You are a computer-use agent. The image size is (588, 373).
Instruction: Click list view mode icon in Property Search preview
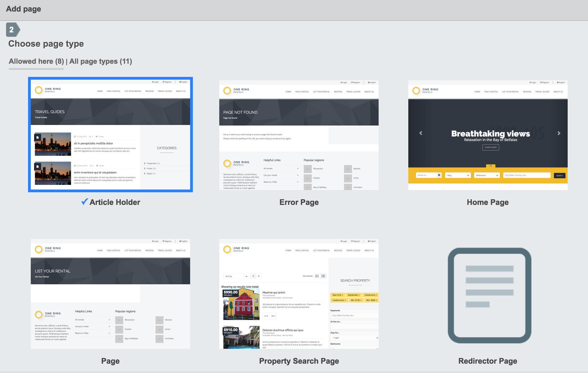(x=323, y=276)
